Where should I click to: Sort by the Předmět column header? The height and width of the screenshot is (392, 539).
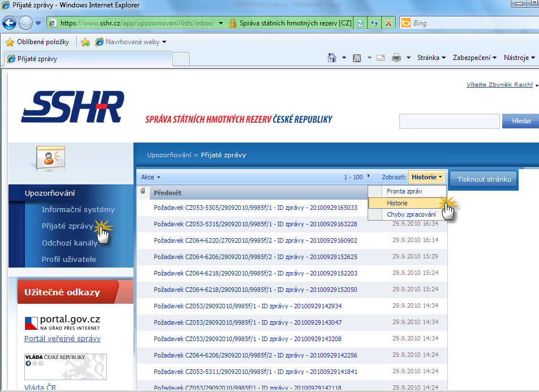tap(167, 193)
